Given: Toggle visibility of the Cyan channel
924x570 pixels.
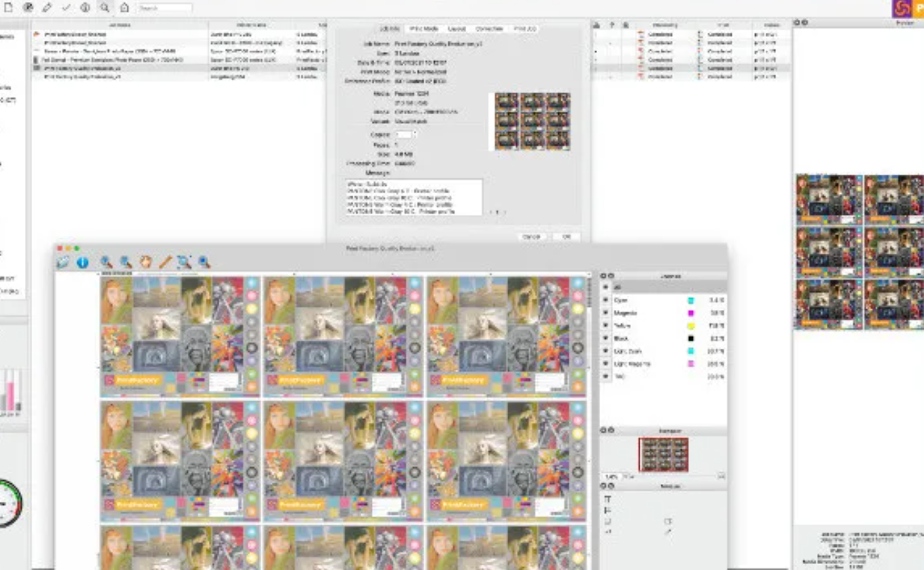Looking at the screenshot, I should tap(605, 300).
